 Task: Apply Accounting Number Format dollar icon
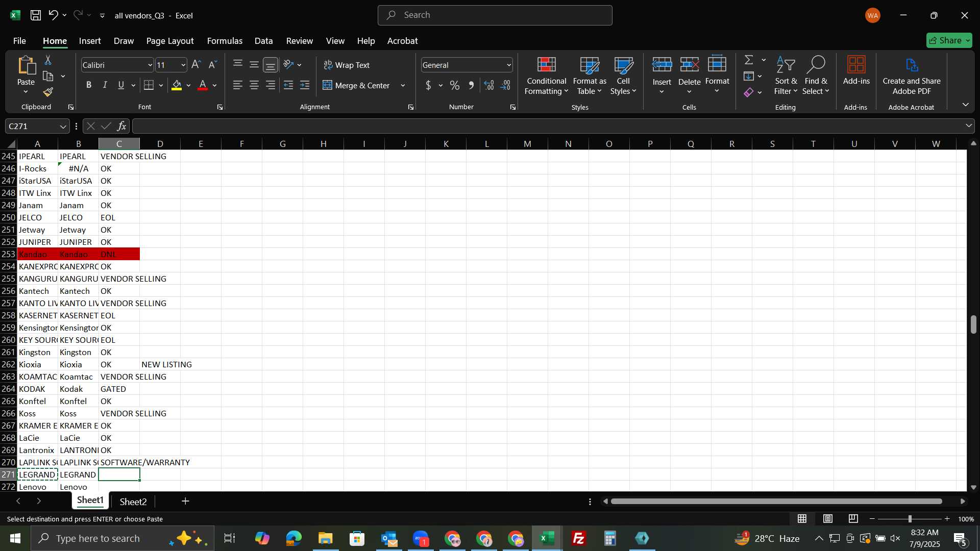[x=428, y=85]
